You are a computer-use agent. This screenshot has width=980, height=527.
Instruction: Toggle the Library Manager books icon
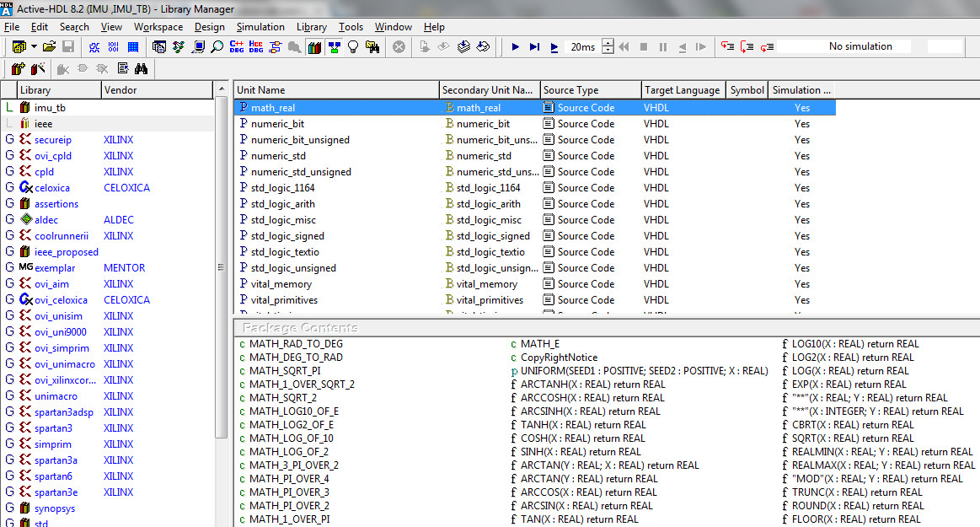tap(314, 47)
